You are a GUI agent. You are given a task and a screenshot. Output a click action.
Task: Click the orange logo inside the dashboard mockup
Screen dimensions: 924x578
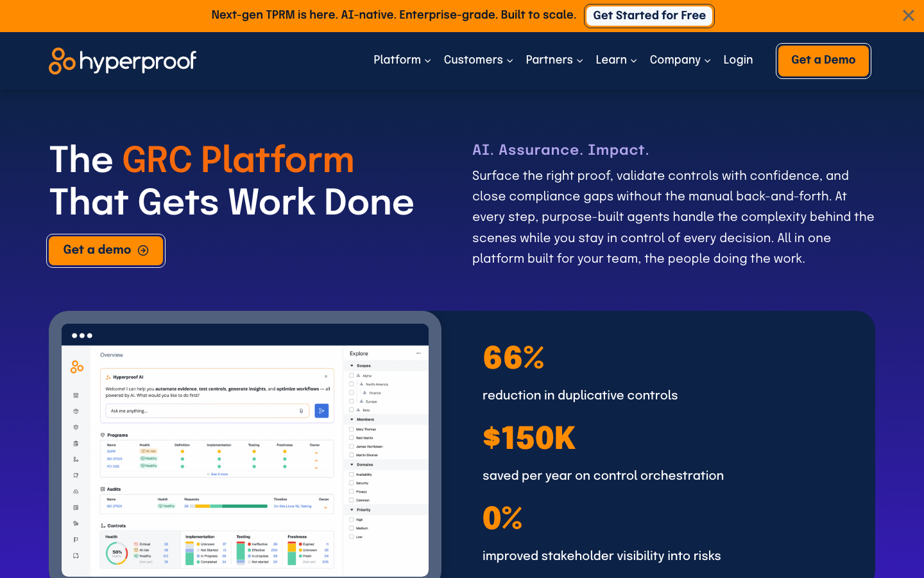[x=77, y=367]
